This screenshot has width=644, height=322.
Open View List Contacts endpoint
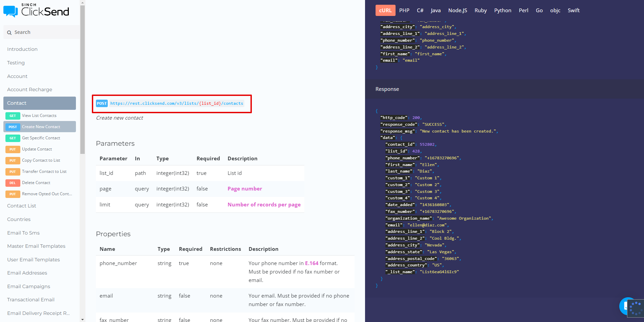[40, 116]
